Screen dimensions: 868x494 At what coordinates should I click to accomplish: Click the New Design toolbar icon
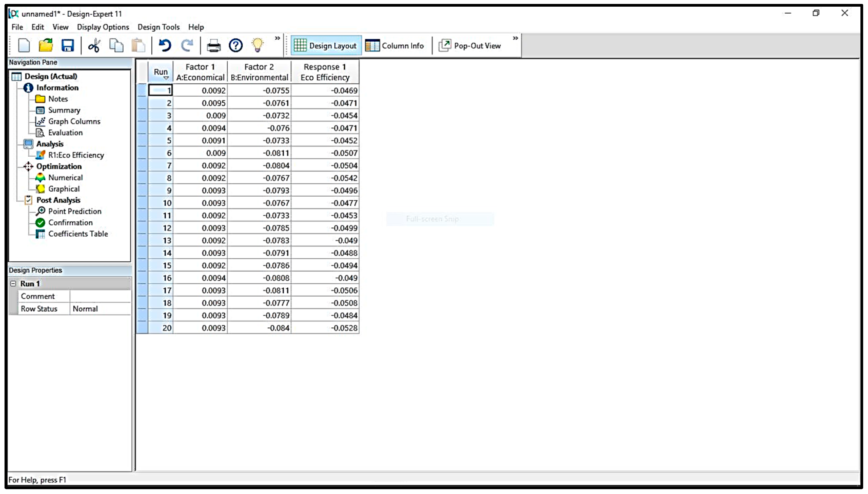pos(24,45)
